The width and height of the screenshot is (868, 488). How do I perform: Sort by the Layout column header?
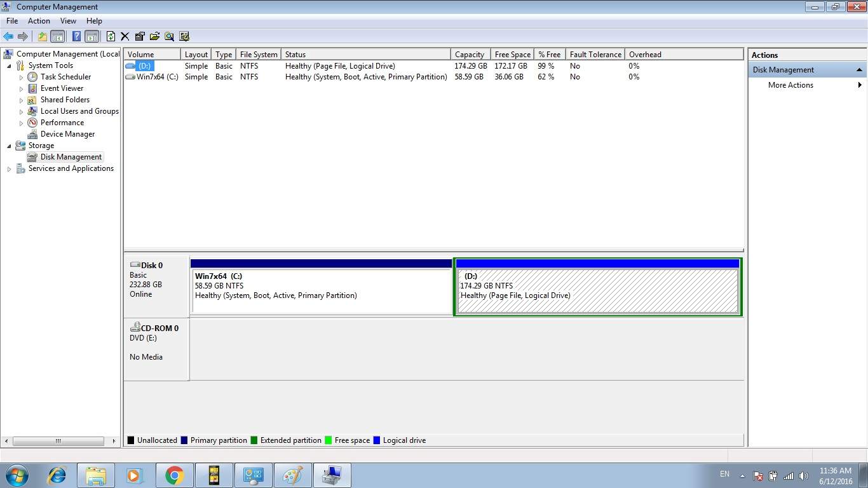click(x=196, y=55)
